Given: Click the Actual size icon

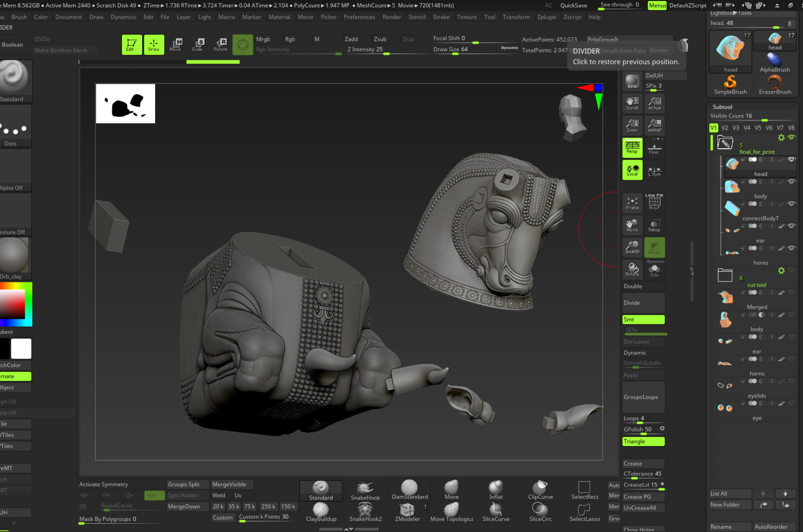Looking at the screenshot, I should (x=654, y=103).
